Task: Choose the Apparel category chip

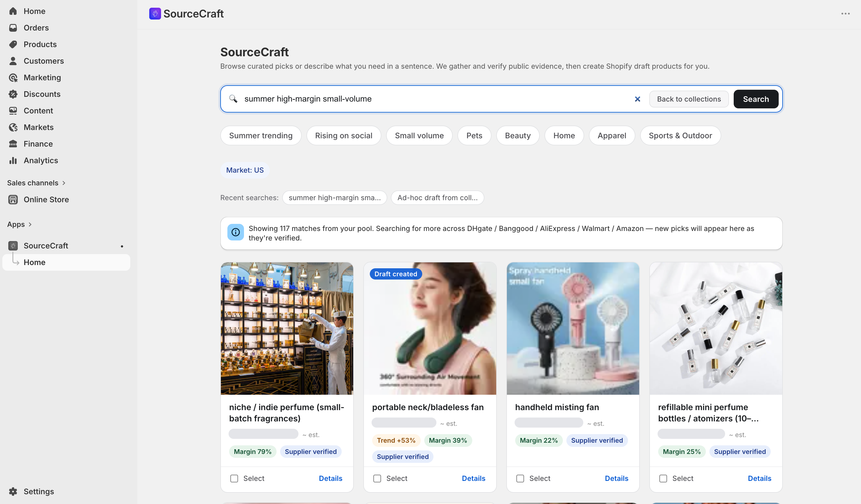Action: point(612,136)
